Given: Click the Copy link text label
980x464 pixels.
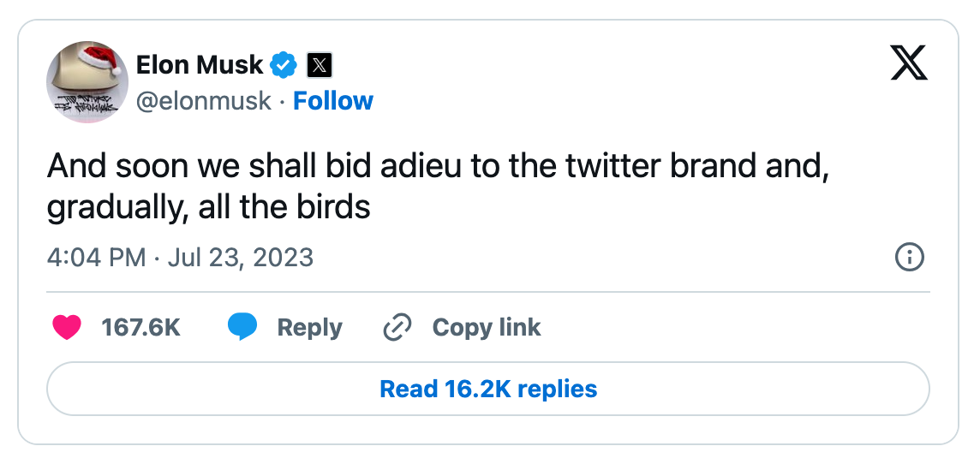Looking at the screenshot, I should (487, 327).
